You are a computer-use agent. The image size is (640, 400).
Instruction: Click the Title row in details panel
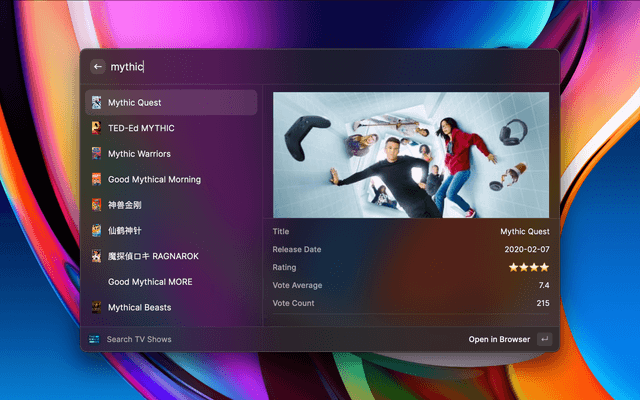(411, 232)
